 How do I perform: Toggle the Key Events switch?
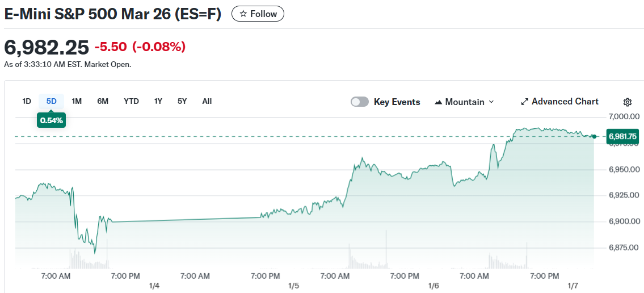click(x=360, y=102)
